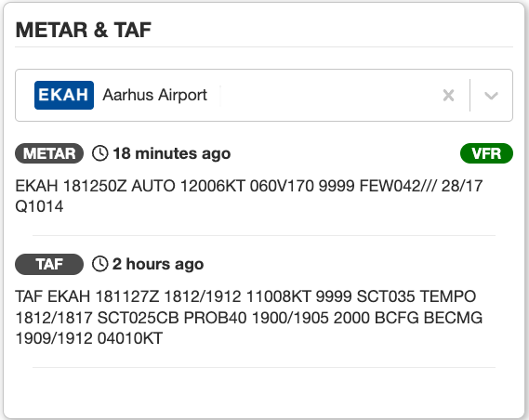Click the divider line between METAR and TAF

pyautogui.click(x=264, y=235)
